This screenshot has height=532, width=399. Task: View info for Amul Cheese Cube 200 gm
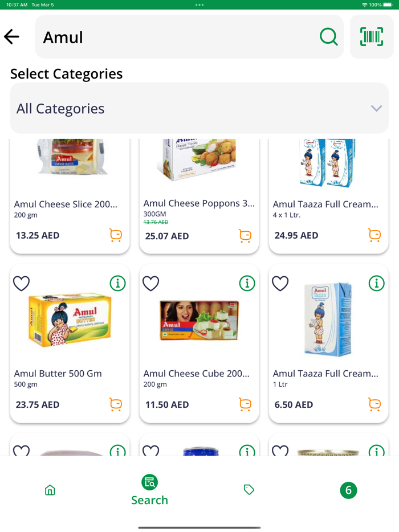click(247, 283)
